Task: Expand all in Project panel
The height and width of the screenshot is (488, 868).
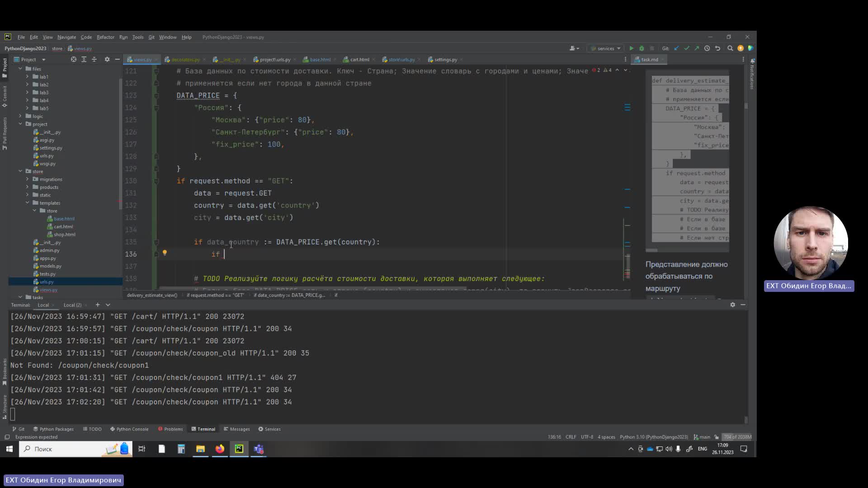Action: point(84,60)
